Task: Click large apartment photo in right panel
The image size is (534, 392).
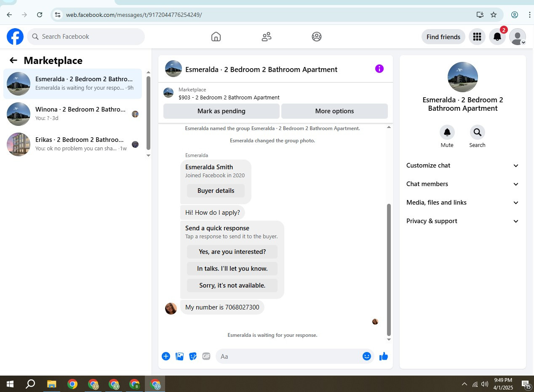Action: 463,77
